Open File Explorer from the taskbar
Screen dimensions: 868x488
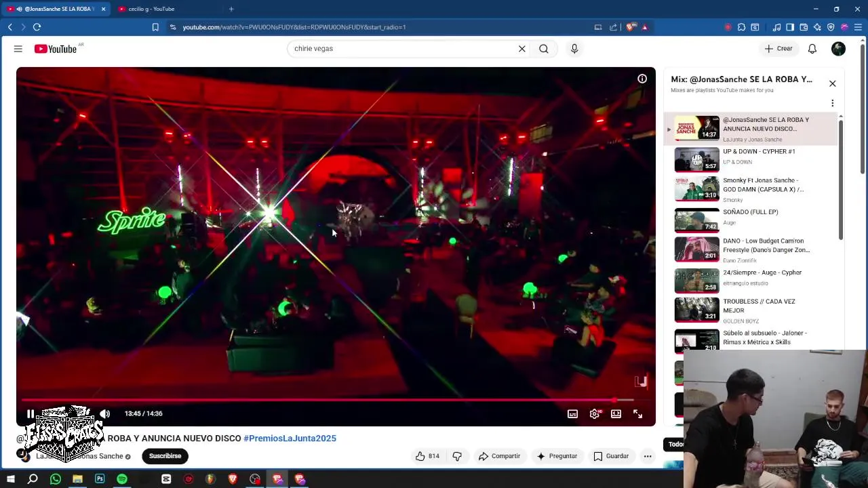[77, 479]
